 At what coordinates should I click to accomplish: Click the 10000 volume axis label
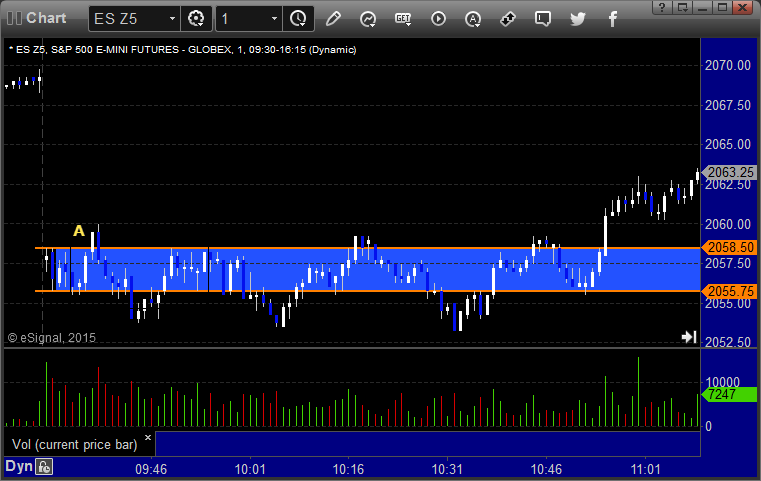pyautogui.click(x=723, y=382)
